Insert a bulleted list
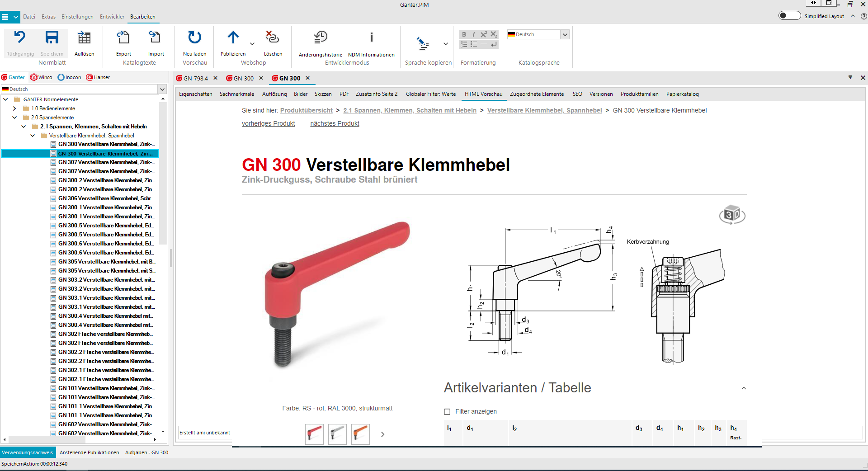Viewport: 868px width, 471px height. pyautogui.click(x=474, y=44)
